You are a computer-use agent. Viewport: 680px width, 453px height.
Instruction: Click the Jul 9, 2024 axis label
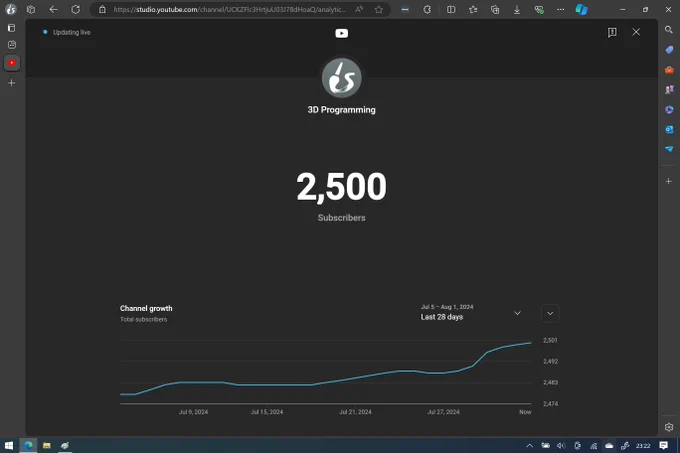click(193, 412)
